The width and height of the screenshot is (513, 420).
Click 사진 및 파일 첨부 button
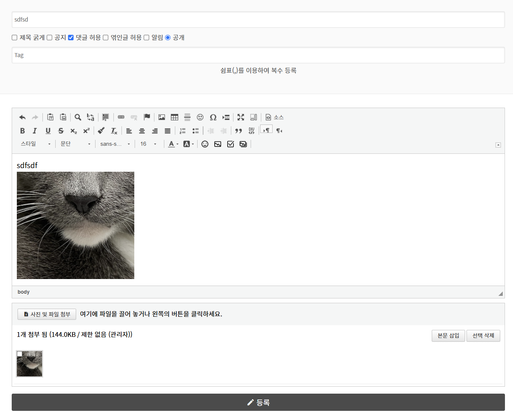[47, 314]
